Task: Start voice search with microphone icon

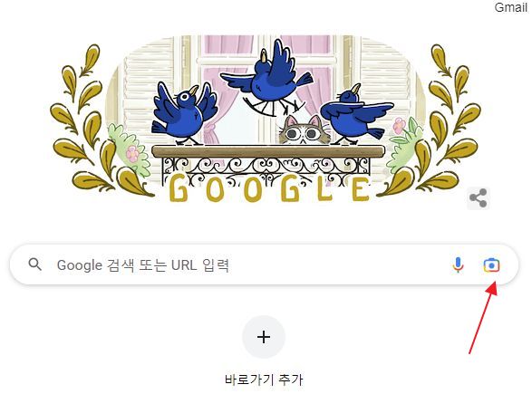Action: 458,264
